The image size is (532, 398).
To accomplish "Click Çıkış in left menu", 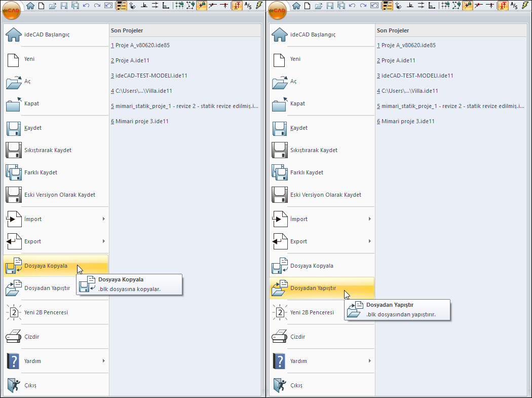I will (56, 385).
